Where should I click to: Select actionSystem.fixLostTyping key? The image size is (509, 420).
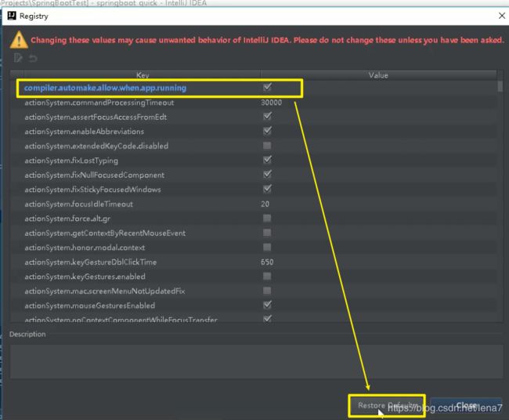(x=71, y=161)
